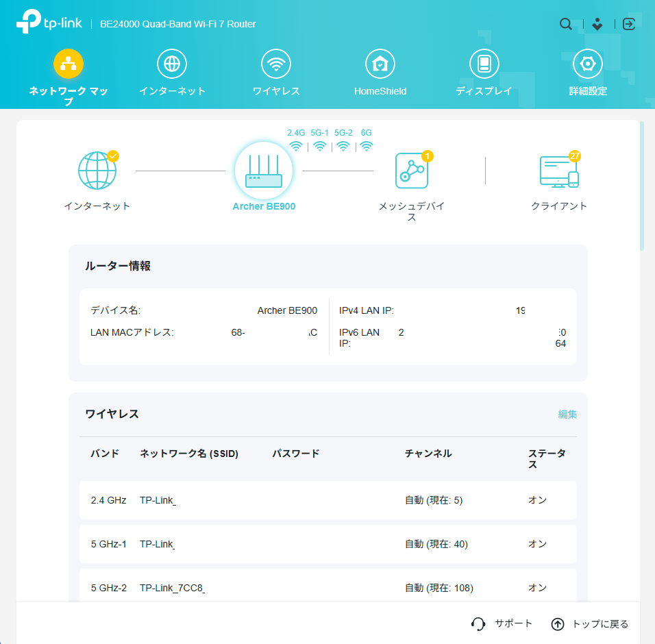Select the clients icon with 27 badge
This screenshot has width=655, height=644.
point(559,171)
